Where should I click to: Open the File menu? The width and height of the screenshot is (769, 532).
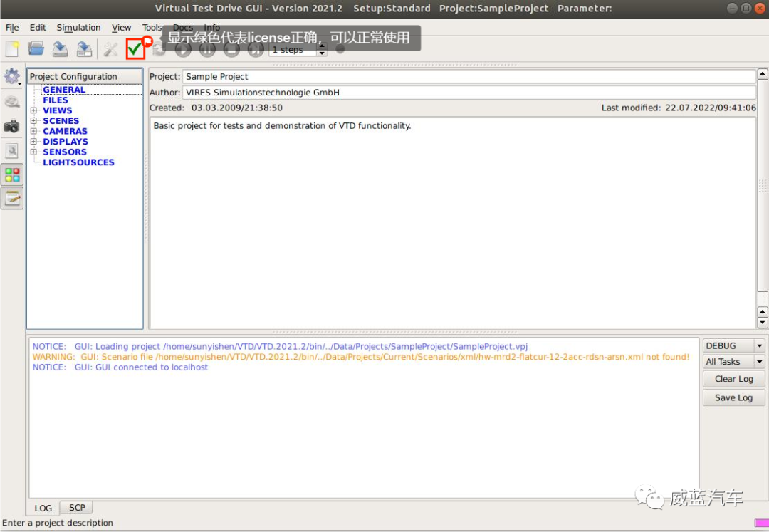click(12, 28)
